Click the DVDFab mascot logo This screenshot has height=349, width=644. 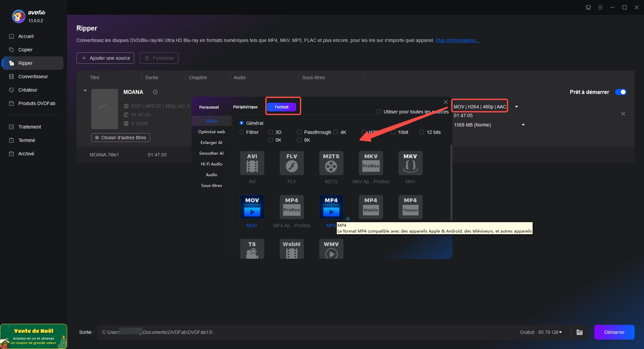[x=18, y=16]
